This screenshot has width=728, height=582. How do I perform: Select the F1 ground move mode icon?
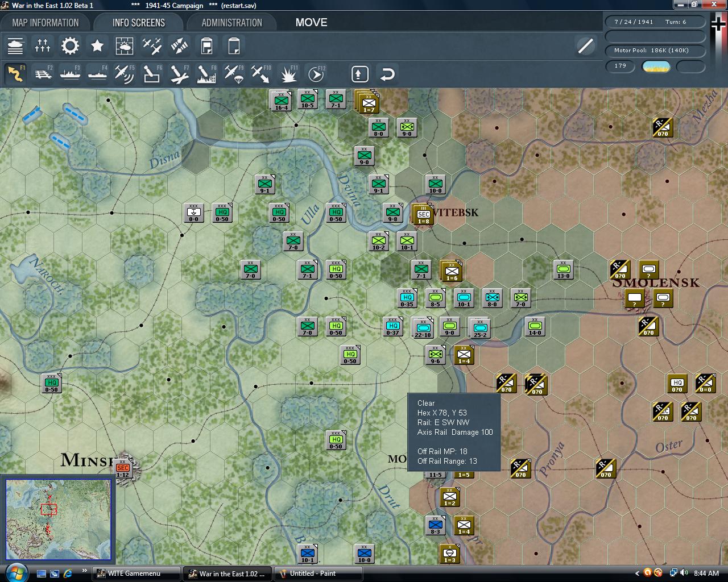pos(15,74)
